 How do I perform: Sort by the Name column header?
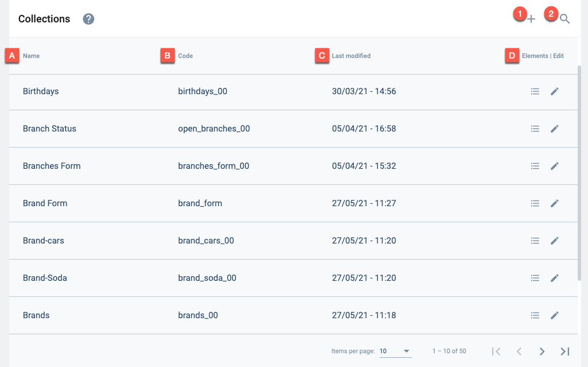point(31,56)
